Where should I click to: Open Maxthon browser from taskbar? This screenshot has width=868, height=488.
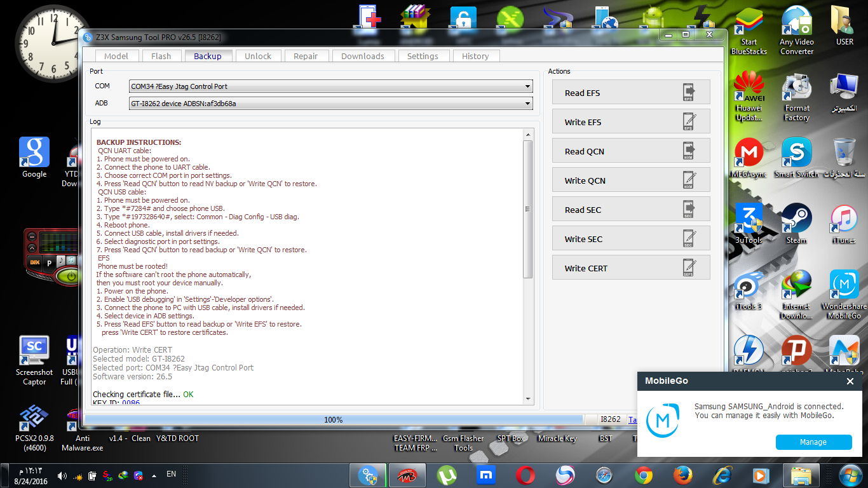486,475
